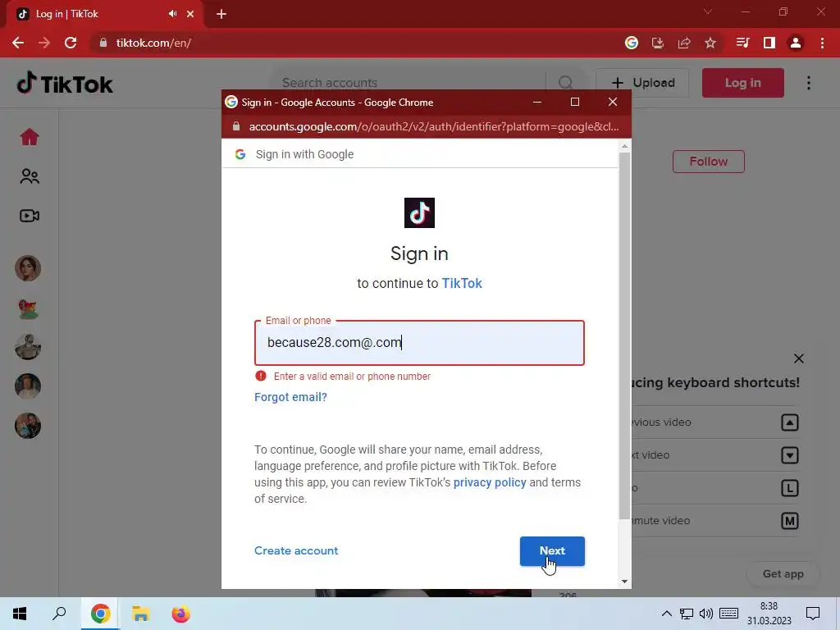Screen dimensions: 840x630
Task: Click the popup's vertical scrollbar thumb
Action: click(624, 336)
